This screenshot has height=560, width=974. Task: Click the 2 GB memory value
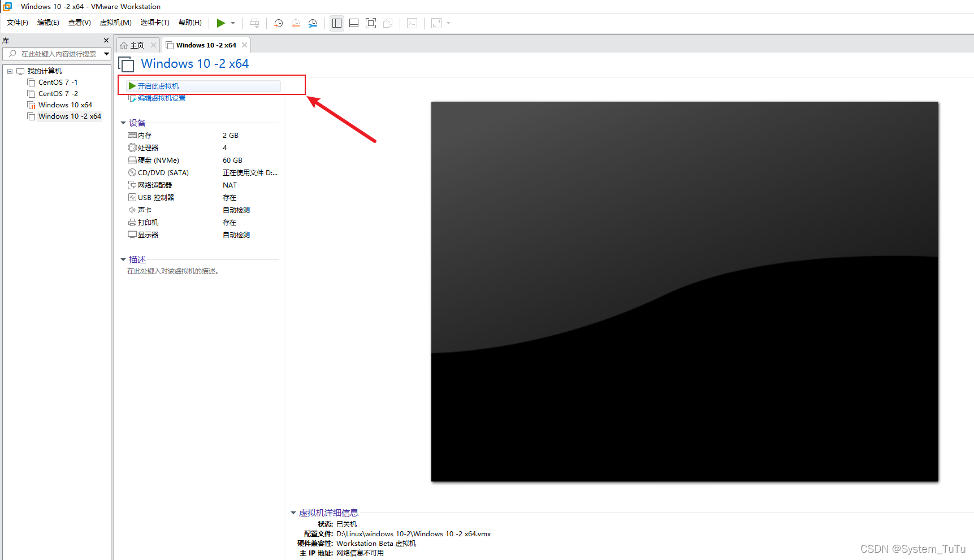(x=231, y=136)
